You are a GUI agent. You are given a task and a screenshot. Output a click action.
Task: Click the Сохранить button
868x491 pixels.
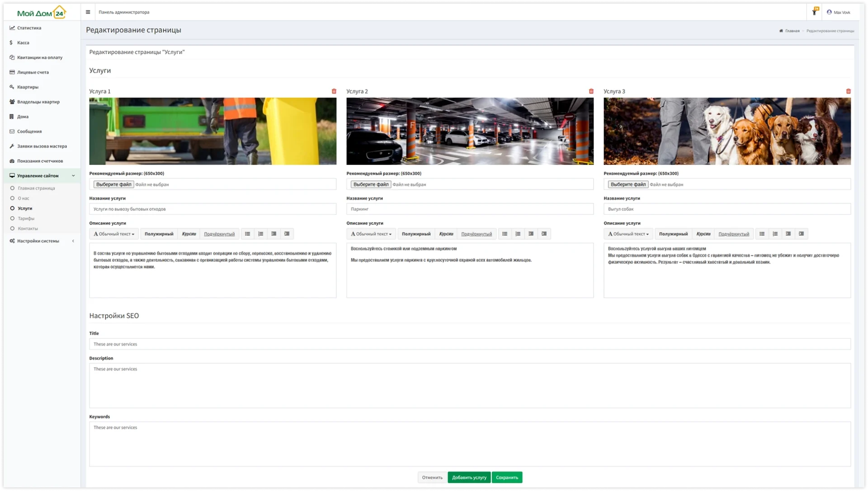(x=507, y=478)
